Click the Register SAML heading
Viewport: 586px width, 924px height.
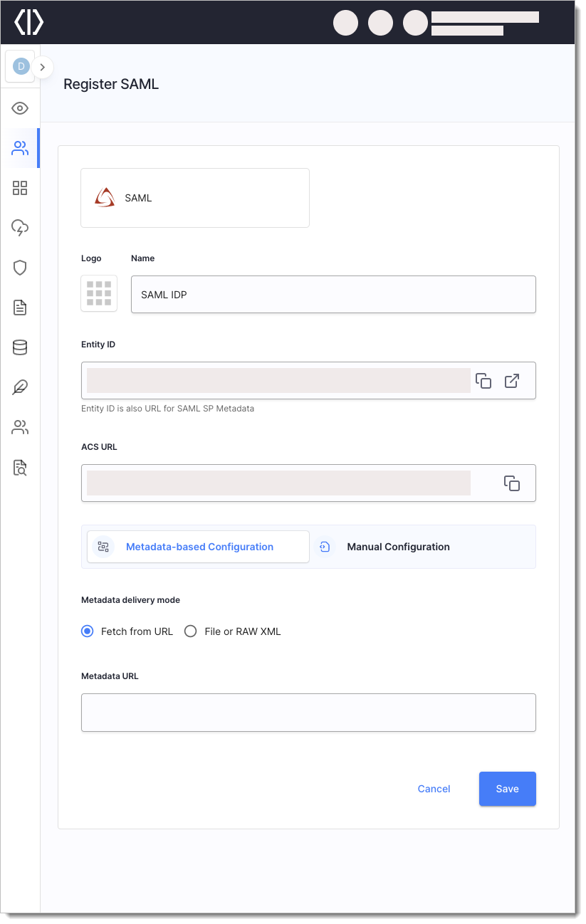pyautogui.click(x=111, y=84)
